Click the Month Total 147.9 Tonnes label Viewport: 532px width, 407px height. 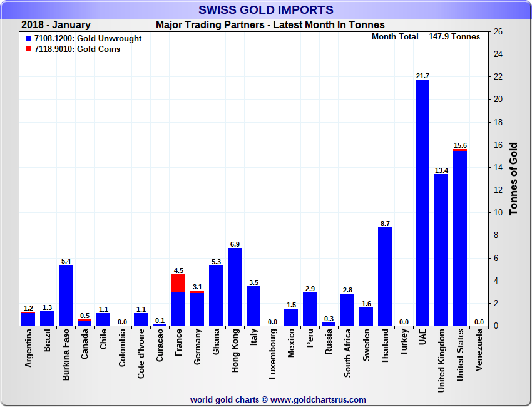coord(426,37)
